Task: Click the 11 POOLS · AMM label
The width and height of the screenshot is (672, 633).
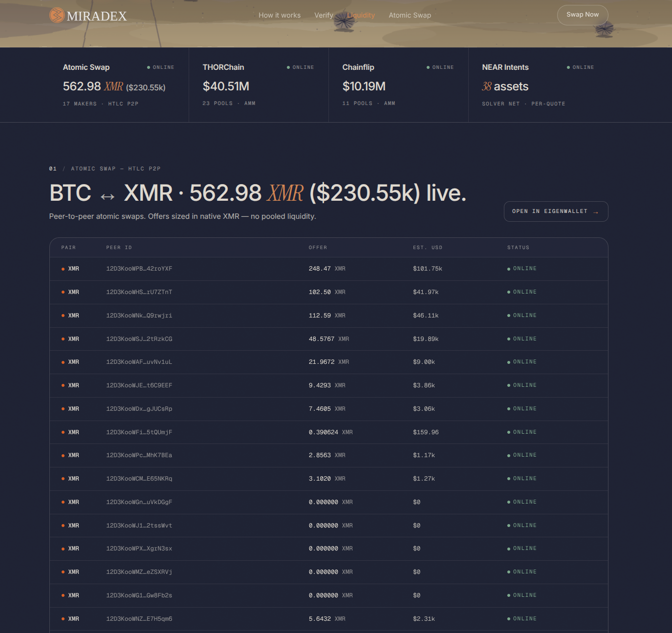Action: coord(369,103)
